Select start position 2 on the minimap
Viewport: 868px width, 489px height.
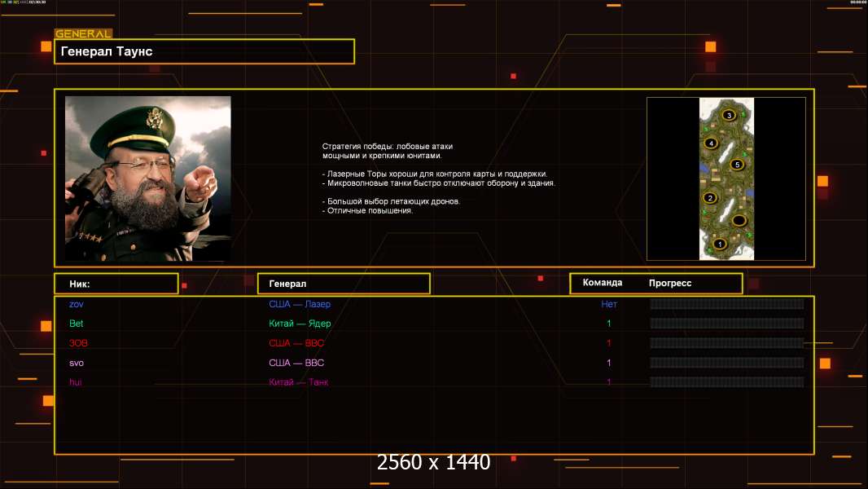[710, 198]
